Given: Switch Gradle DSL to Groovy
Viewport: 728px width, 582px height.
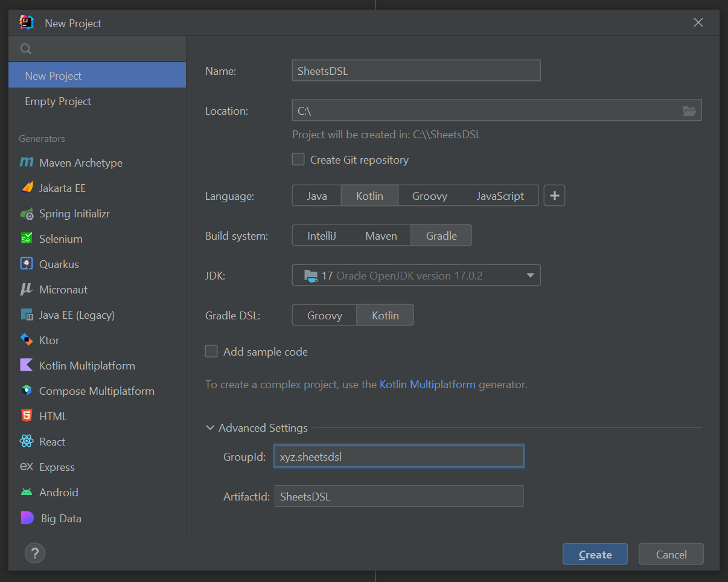Looking at the screenshot, I should pyautogui.click(x=324, y=315).
